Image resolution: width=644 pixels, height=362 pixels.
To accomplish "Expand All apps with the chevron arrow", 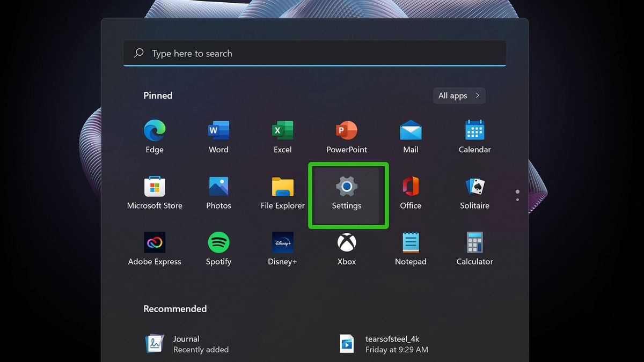I will point(477,95).
